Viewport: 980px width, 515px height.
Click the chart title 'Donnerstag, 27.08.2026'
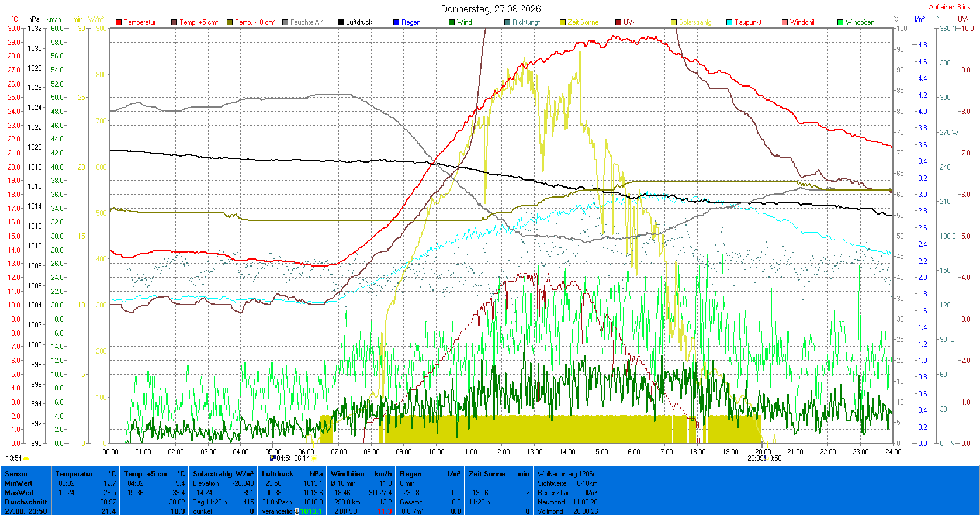tap(491, 9)
